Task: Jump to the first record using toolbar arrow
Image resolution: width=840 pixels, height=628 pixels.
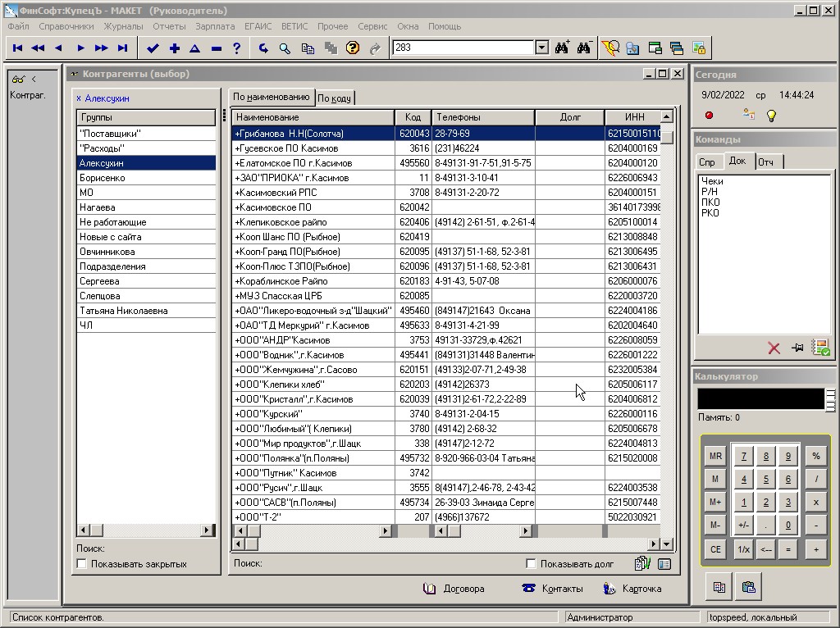Action: coord(17,48)
